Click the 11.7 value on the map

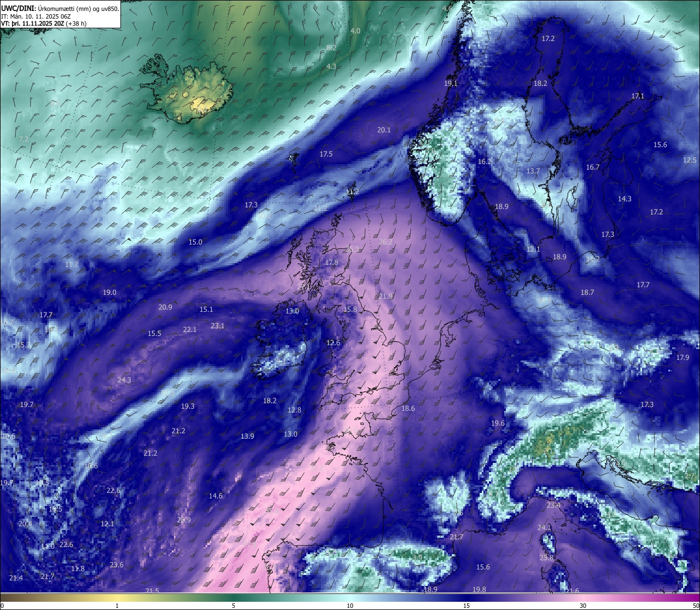[x=72, y=264]
